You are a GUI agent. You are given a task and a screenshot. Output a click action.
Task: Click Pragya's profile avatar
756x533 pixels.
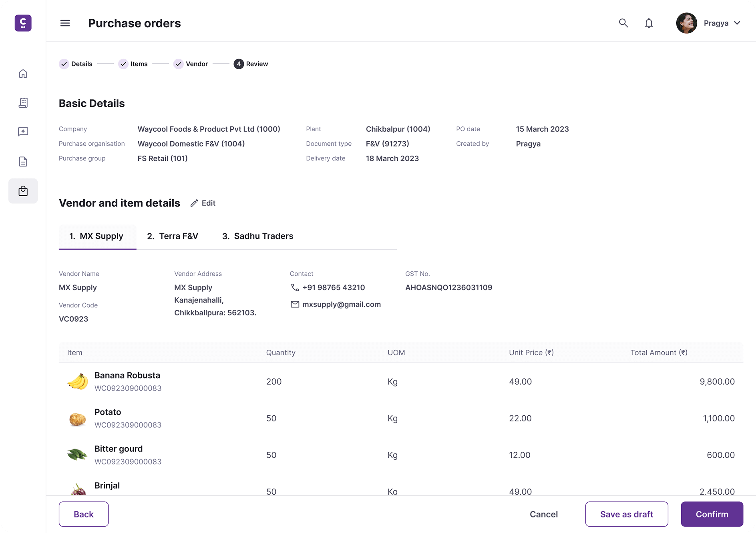686,23
